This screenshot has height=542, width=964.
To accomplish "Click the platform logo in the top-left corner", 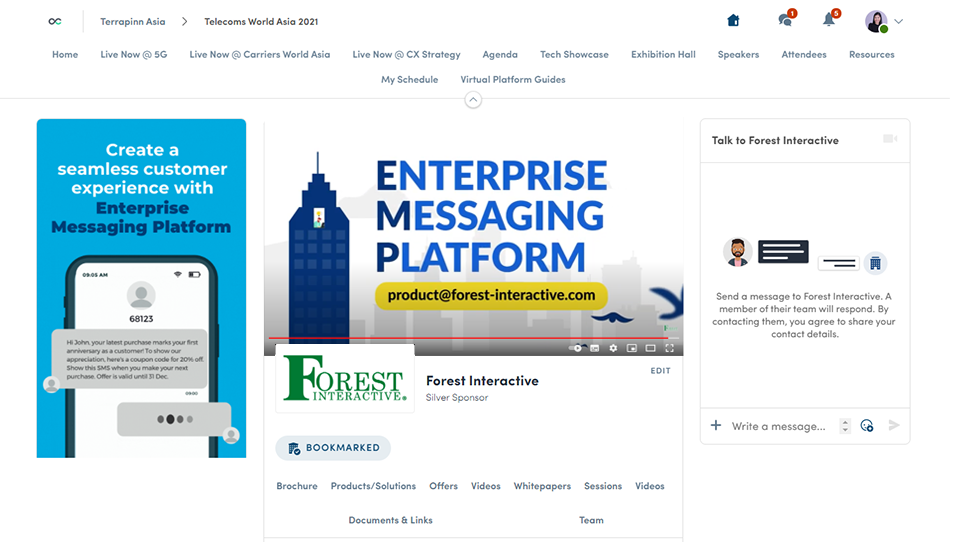I will click(55, 22).
